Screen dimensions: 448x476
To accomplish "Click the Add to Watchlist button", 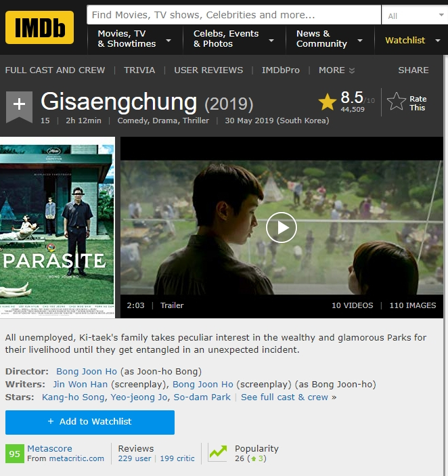I will point(90,423).
